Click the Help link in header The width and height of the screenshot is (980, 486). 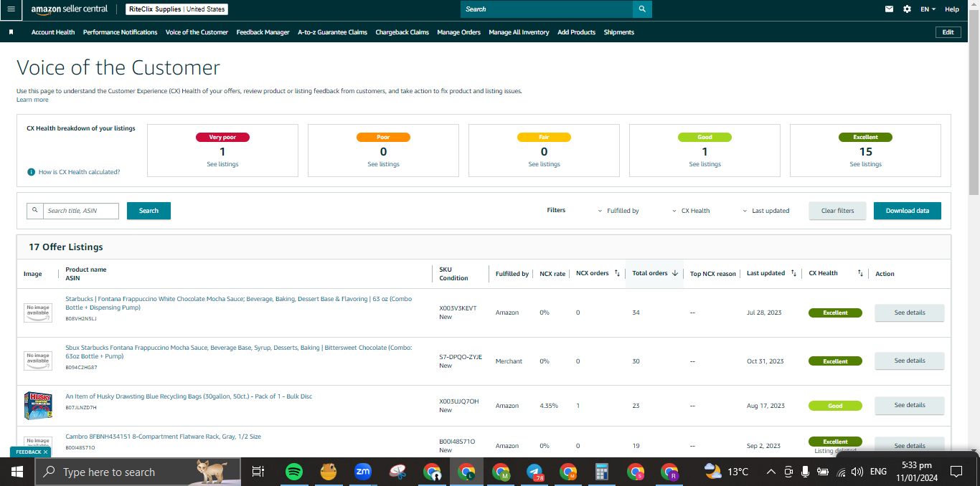click(x=952, y=9)
